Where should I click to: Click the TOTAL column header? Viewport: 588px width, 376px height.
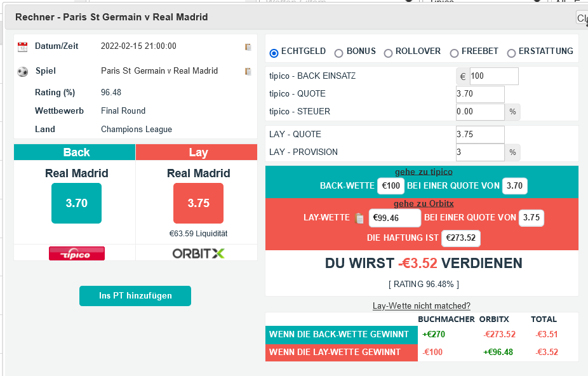point(544,319)
